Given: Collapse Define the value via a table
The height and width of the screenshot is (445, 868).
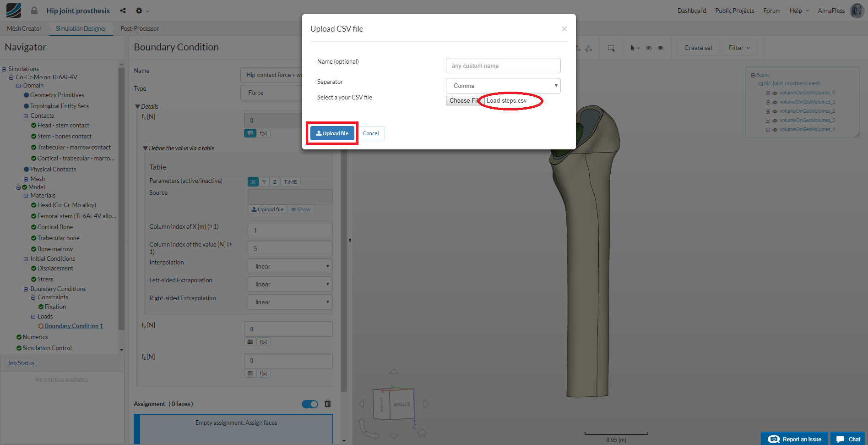Looking at the screenshot, I should pos(145,148).
